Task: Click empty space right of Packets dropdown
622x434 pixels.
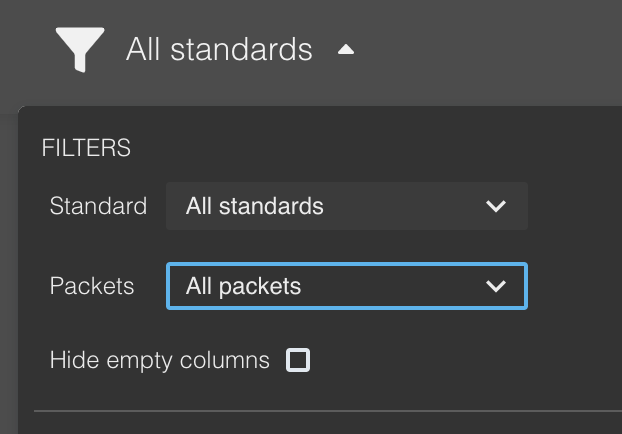Action: point(575,286)
